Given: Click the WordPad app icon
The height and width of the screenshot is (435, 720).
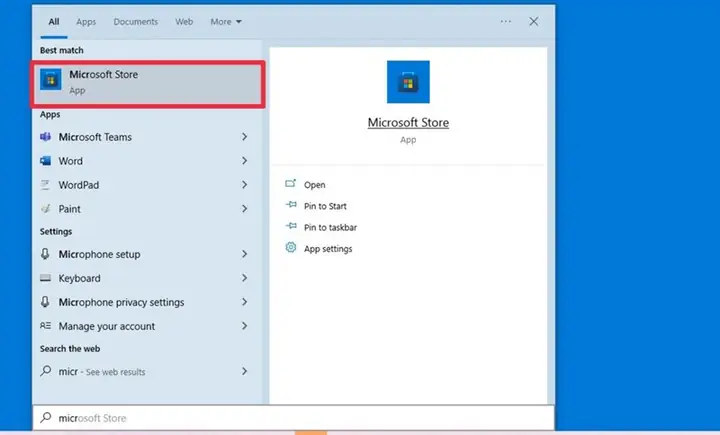Looking at the screenshot, I should point(45,185).
